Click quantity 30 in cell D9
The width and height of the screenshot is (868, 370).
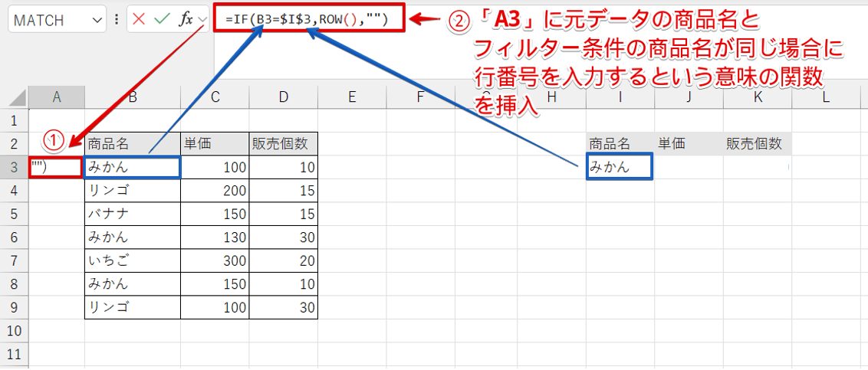(x=284, y=307)
